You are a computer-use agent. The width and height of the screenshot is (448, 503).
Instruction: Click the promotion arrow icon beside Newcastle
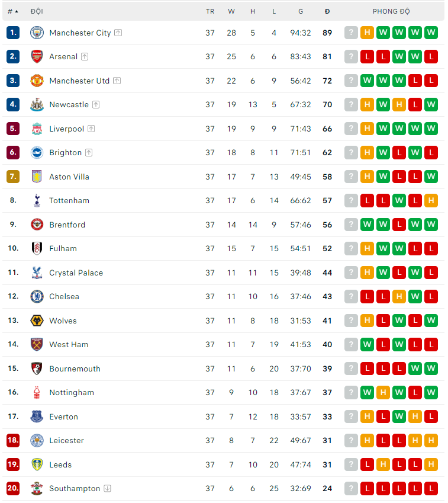click(x=96, y=105)
